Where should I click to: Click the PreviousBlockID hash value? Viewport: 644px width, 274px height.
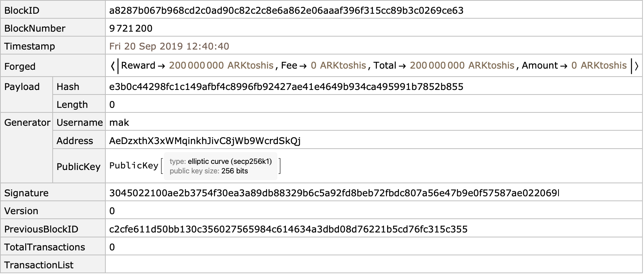(288, 229)
